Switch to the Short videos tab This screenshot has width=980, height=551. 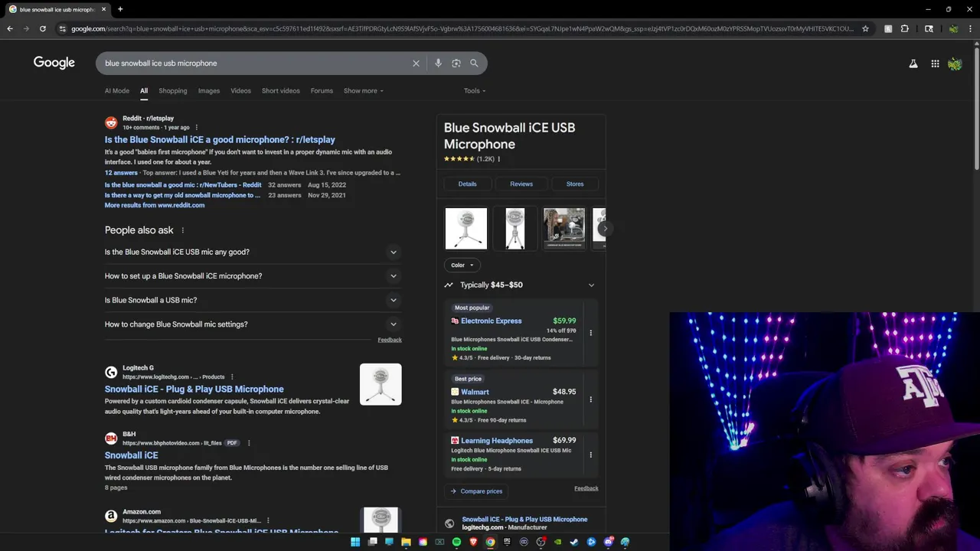click(x=281, y=91)
